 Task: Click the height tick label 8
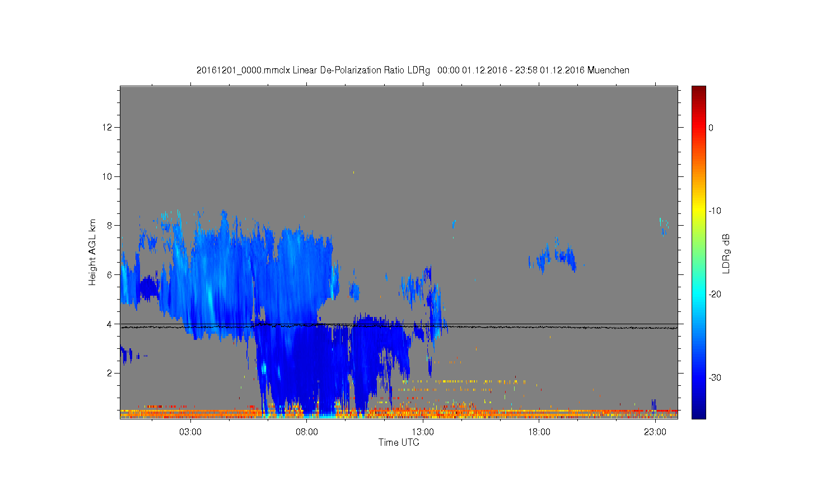click(x=110, y=226)
